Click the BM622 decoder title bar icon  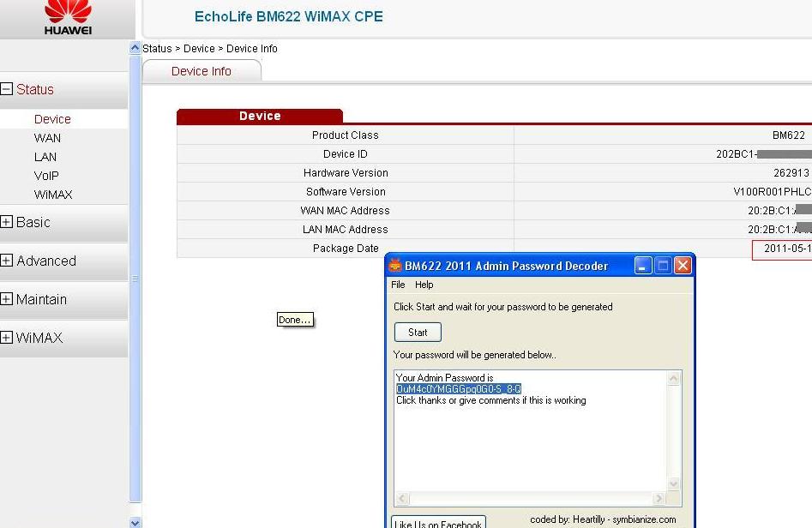pos(395,265)
